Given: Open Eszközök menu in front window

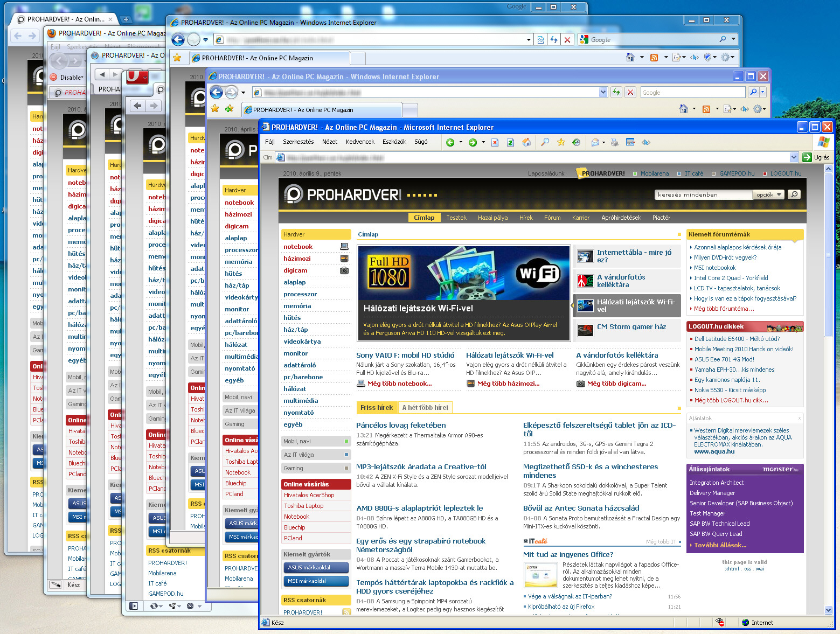Looking at the screenshot, I should (x=394, y=142).
